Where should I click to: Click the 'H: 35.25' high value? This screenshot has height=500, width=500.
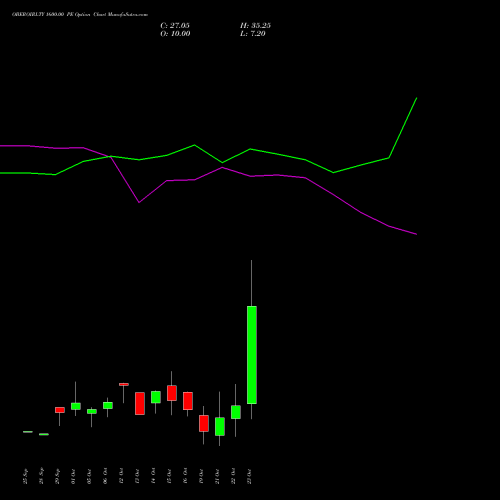(255, 26)
